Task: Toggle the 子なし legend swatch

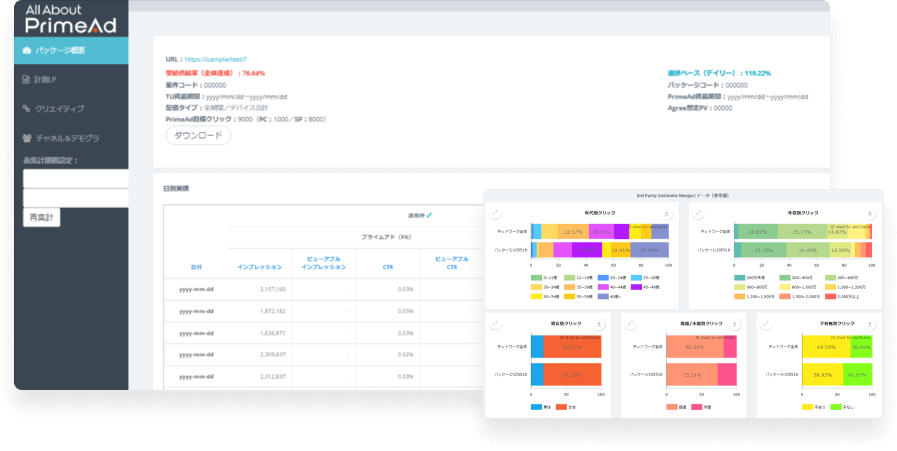Action: coord(835,408)
